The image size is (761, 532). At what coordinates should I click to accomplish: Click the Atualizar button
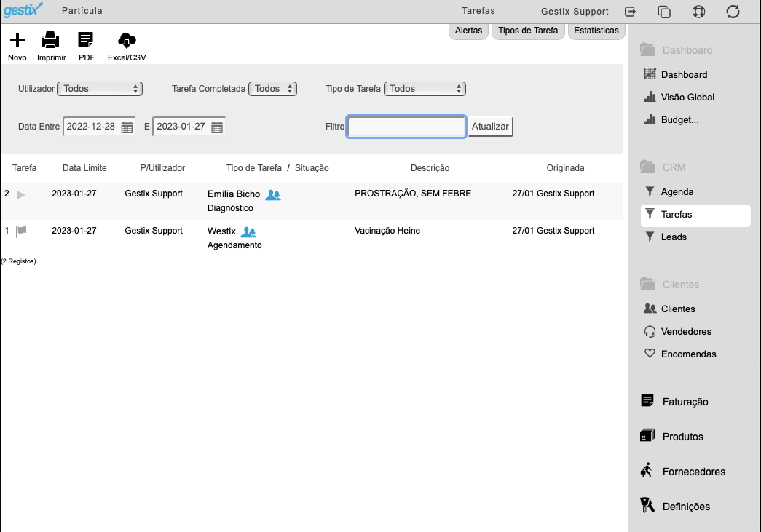point(490,127)
